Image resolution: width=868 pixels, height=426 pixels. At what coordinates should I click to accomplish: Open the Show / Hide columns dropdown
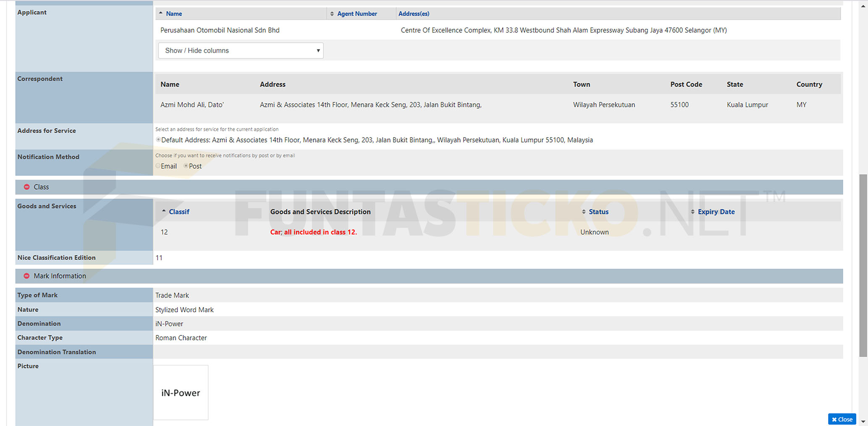[241, 50]
